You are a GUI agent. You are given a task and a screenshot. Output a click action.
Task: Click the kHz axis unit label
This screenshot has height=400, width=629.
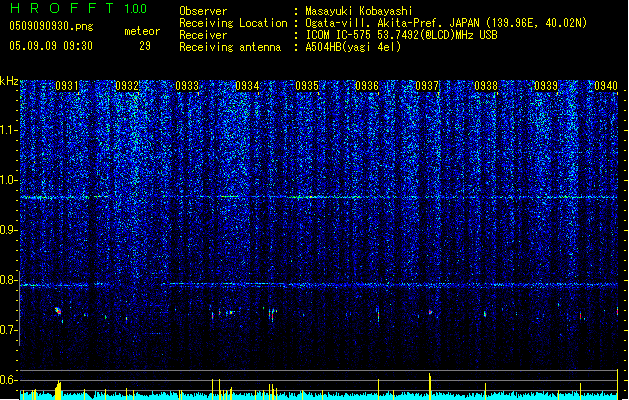click(x=9, y=81)
